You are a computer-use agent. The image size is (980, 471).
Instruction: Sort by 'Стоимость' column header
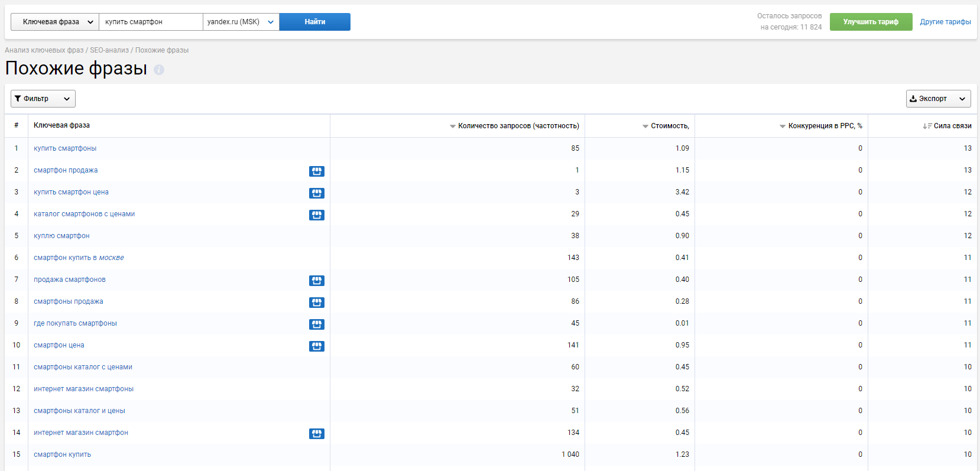(666, 126)
